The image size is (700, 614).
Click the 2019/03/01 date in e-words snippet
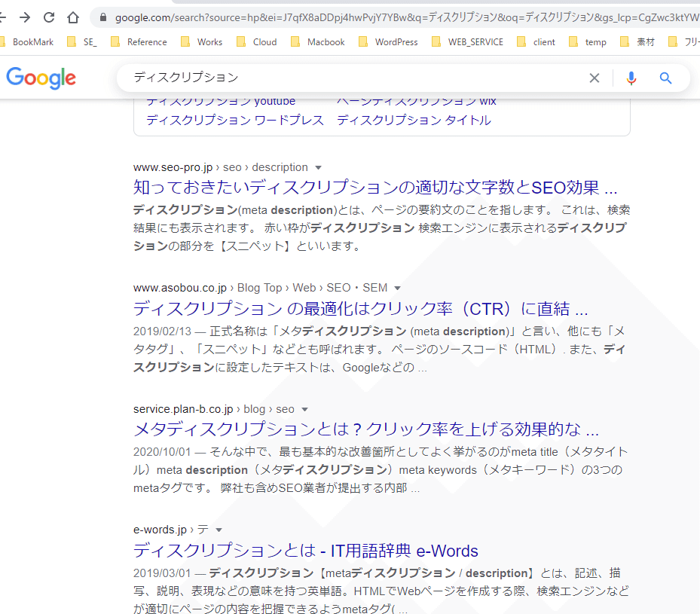[162, 573]
